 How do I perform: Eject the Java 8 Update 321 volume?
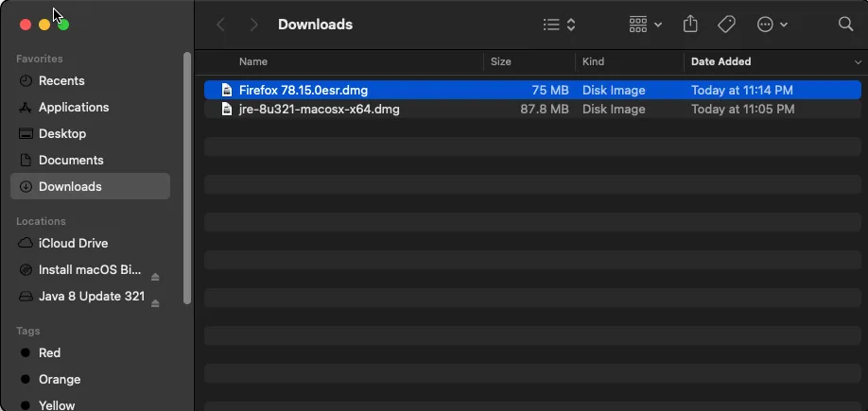click(x=156, y=303)
